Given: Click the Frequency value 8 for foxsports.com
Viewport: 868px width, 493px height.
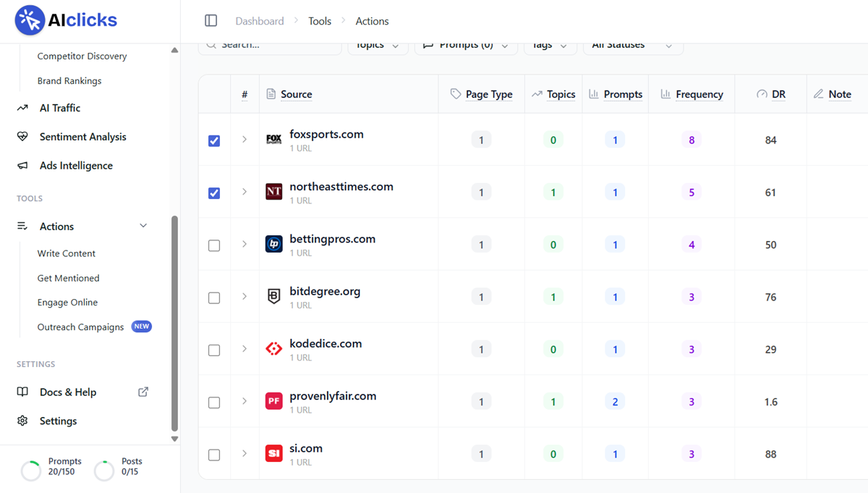Looking at the screenshot, I should (692, 140).
